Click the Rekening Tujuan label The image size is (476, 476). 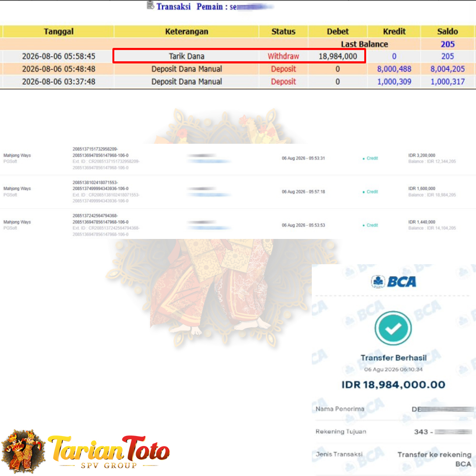click(341, 431)
